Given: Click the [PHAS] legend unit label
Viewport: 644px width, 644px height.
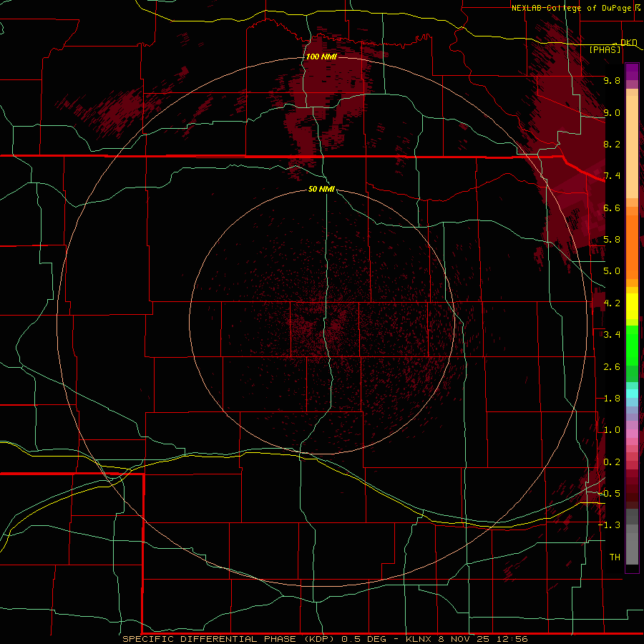Looking at the screenshot, I should pyautogui.click(x=605, y=49).
